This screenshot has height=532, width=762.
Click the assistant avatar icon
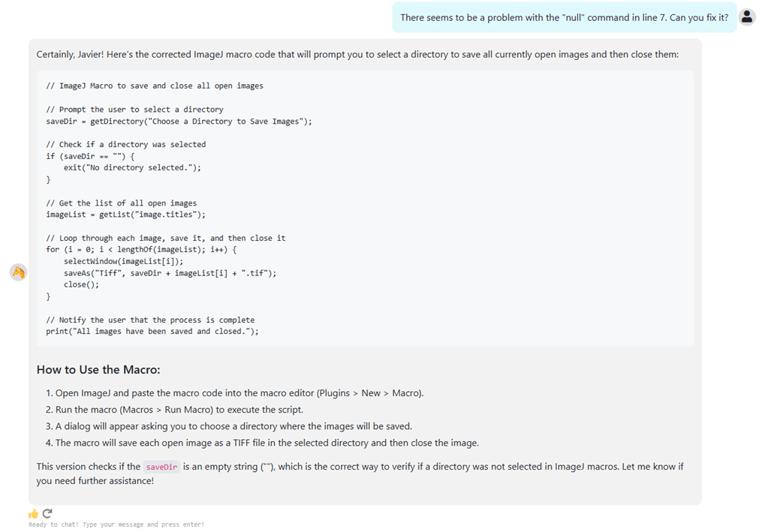[x=19, y=272]
